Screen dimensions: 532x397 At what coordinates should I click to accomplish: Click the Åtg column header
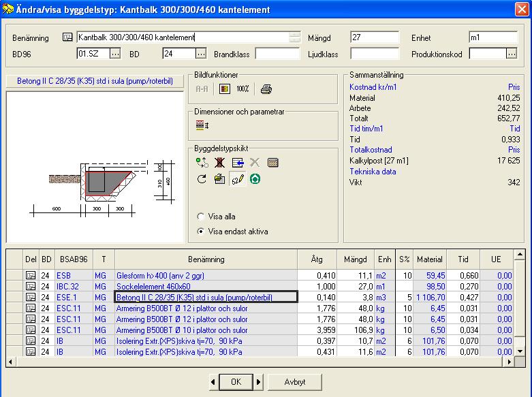(317, 259)
